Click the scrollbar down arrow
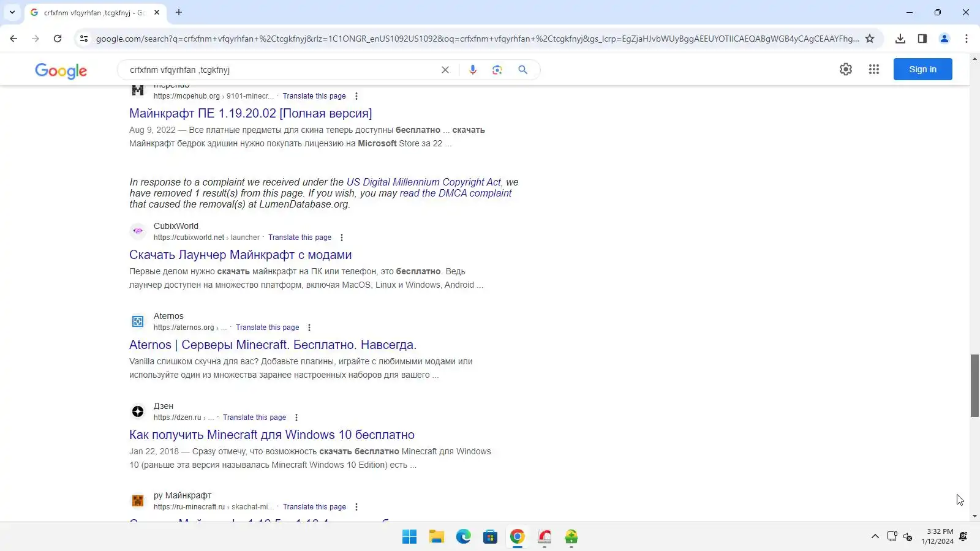This screenshot has height=551, width=980. 974,517
